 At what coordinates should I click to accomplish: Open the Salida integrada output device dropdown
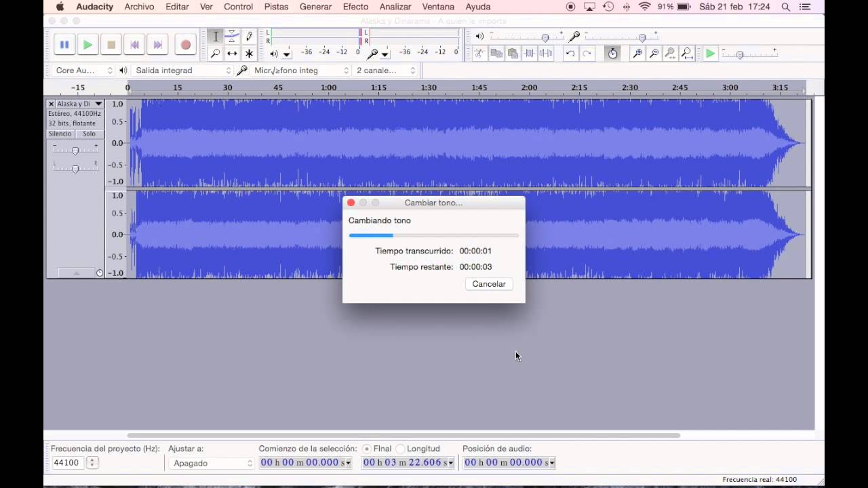pos(182,70)
